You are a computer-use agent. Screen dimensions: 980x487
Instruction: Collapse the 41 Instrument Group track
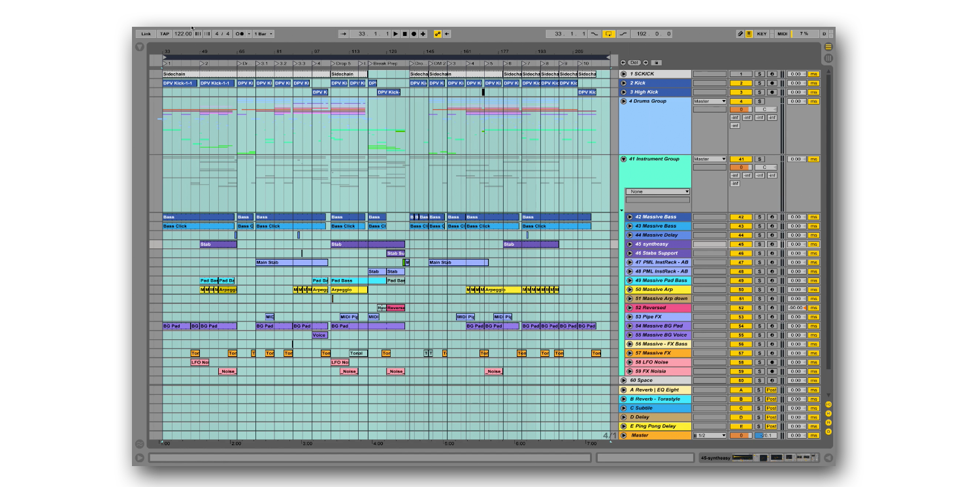pos(623,159)
